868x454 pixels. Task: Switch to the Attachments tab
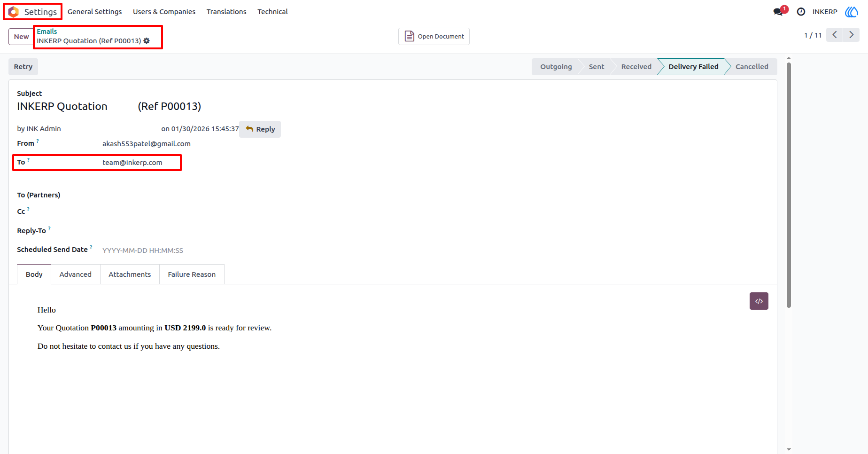[130, 274]
